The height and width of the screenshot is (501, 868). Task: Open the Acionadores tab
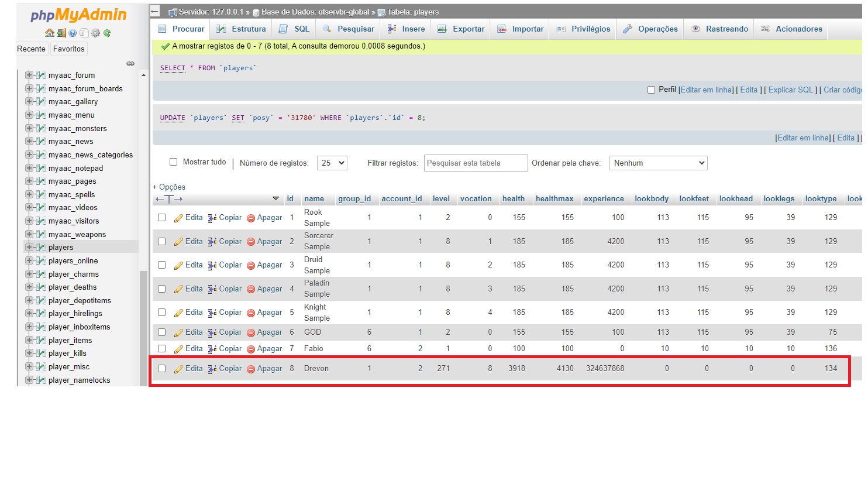click(x=791, y=29)
